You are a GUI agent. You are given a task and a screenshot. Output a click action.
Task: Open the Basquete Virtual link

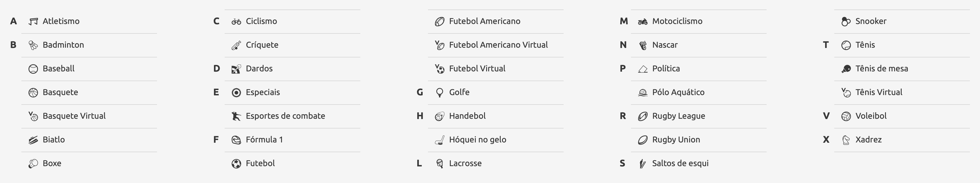pos(89,116)
